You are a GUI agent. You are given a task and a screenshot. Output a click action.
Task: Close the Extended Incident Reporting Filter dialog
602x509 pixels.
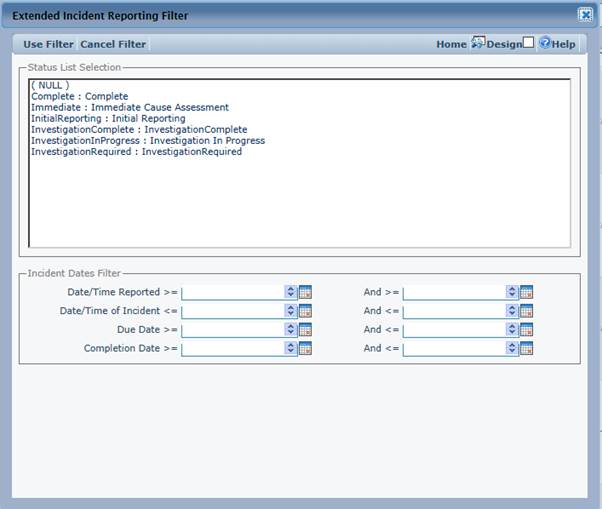click(585, 15)
